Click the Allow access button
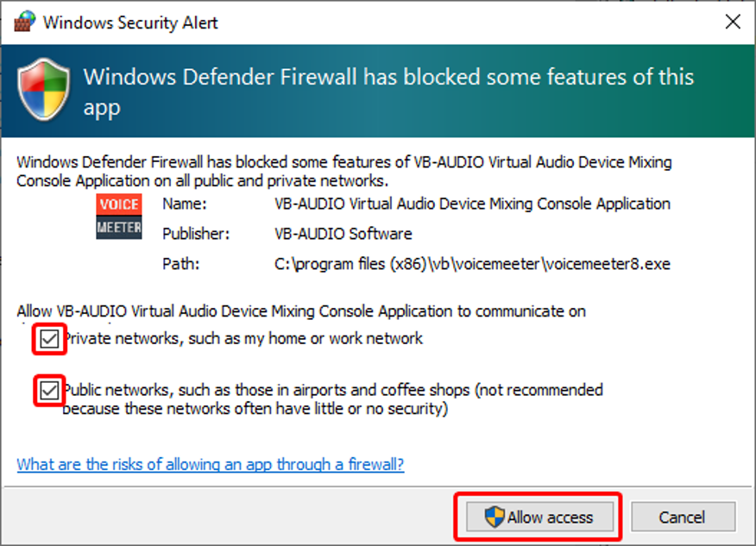 [539, 517]
